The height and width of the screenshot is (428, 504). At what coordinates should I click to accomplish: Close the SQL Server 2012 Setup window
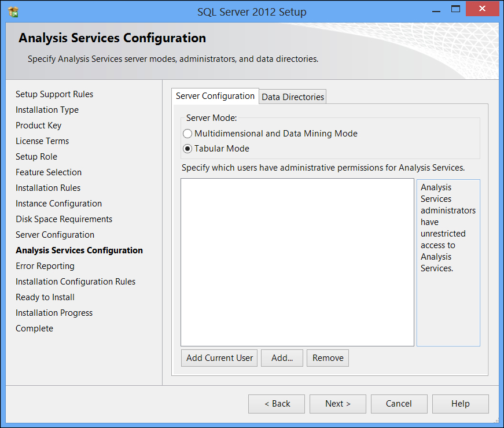[482, 9]
